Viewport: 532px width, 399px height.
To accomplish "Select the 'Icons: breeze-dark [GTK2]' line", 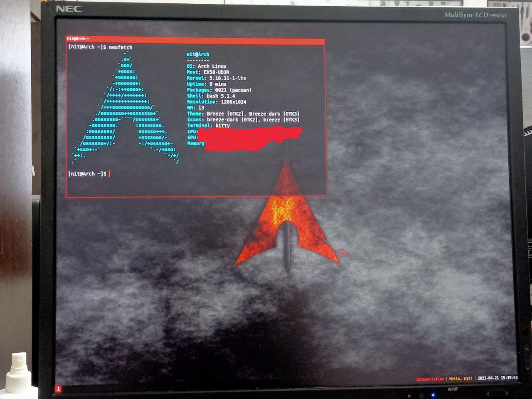I will (243, 120).
